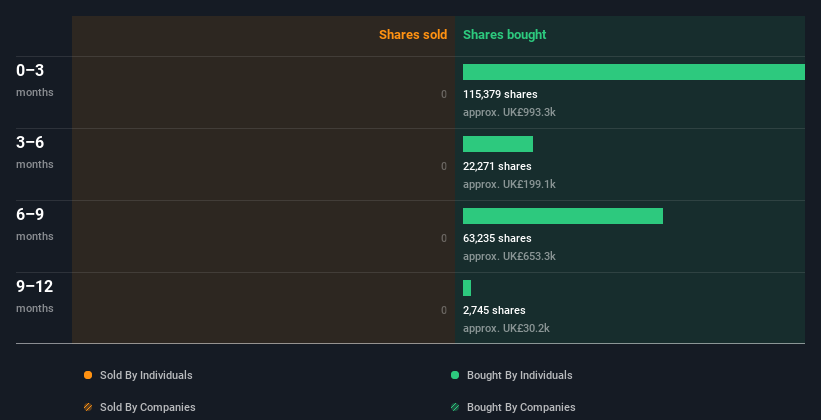The image size is (821, 420).
Task: Select the approx. UK£653.3k text
Action: 509,256
